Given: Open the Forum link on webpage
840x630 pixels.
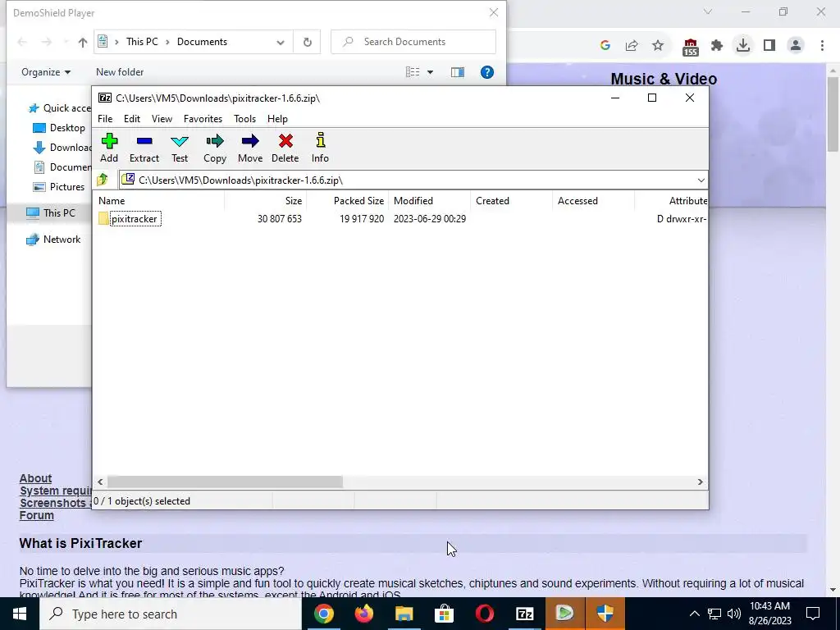Looking at the screenshot, I should [x=36, y=515].
